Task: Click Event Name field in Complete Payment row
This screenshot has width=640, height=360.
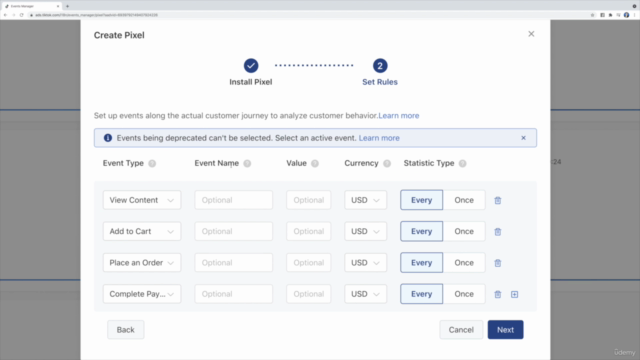Action: click(233, 294)
